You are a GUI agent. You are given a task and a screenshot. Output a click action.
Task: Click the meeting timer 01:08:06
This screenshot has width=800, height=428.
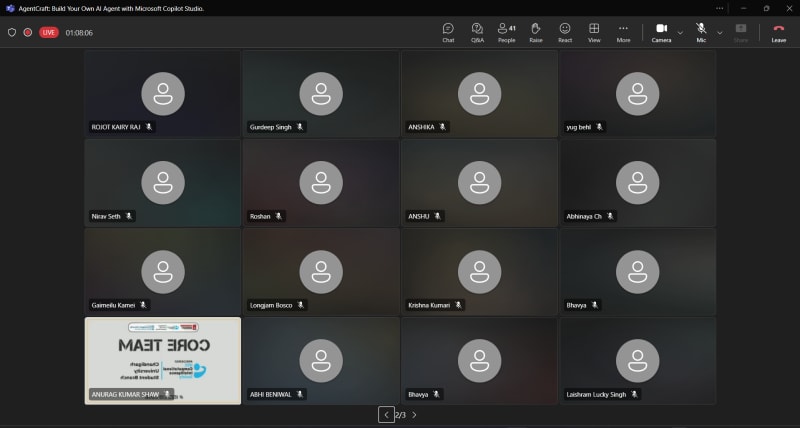(x=79, y=33)
